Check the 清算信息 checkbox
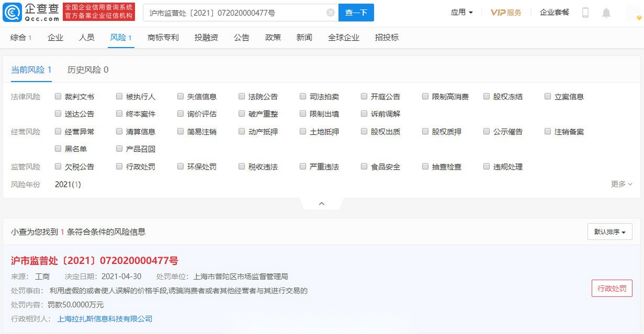Screen dimensions: 644x334 pyautogui.click(x=119, y=131)
